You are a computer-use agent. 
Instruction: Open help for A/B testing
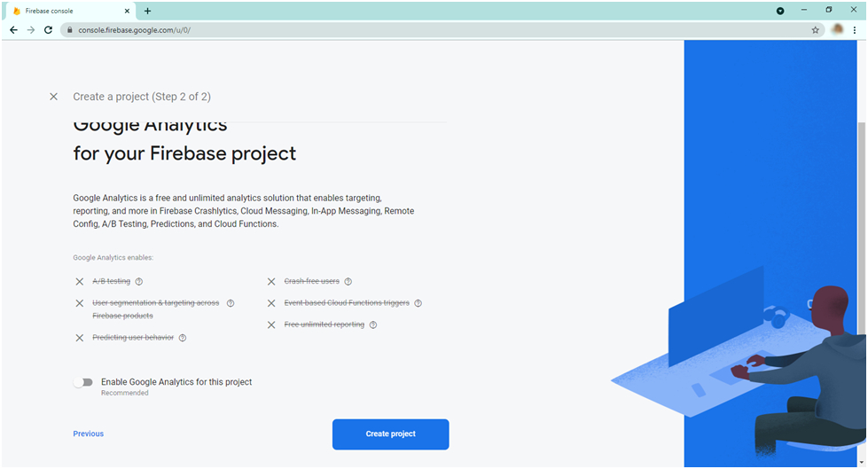pos(139,281)
